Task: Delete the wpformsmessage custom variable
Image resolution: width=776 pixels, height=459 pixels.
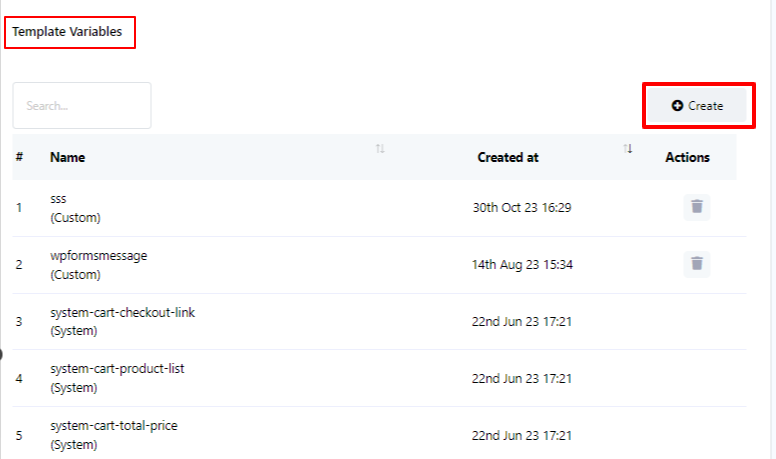Action: 697,264
